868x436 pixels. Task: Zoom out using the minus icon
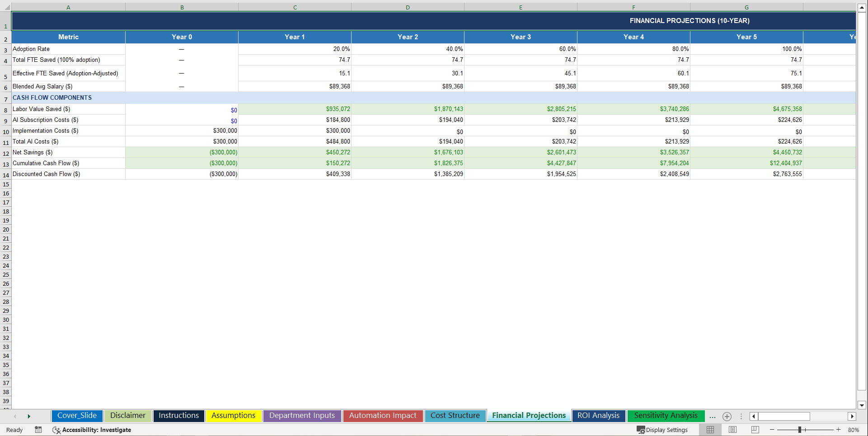[x=771, y=430]
